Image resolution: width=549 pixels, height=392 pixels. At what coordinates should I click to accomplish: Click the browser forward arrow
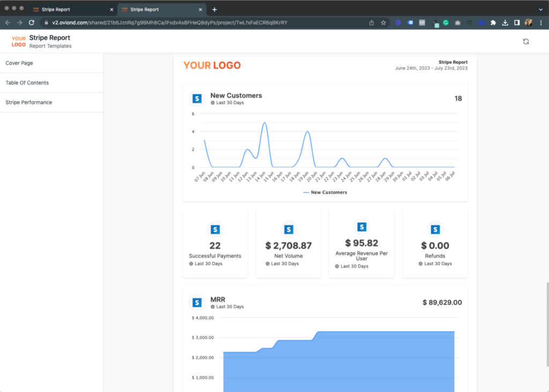click(20, 22)
